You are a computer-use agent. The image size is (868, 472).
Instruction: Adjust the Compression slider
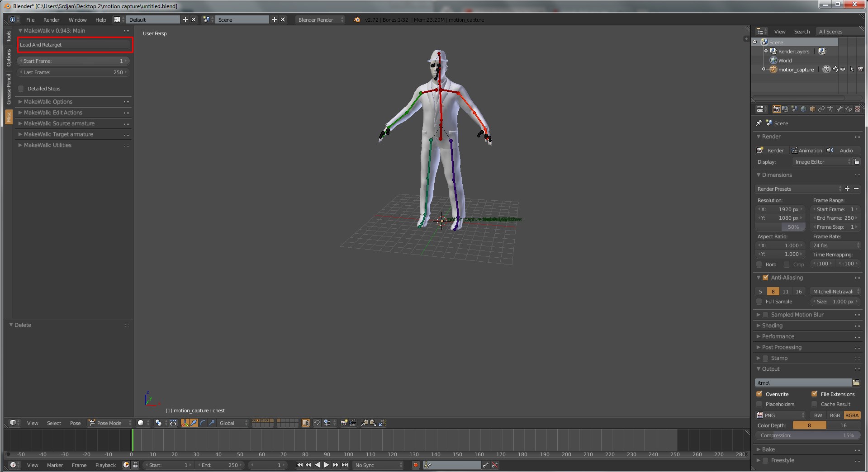pos(807,435)
